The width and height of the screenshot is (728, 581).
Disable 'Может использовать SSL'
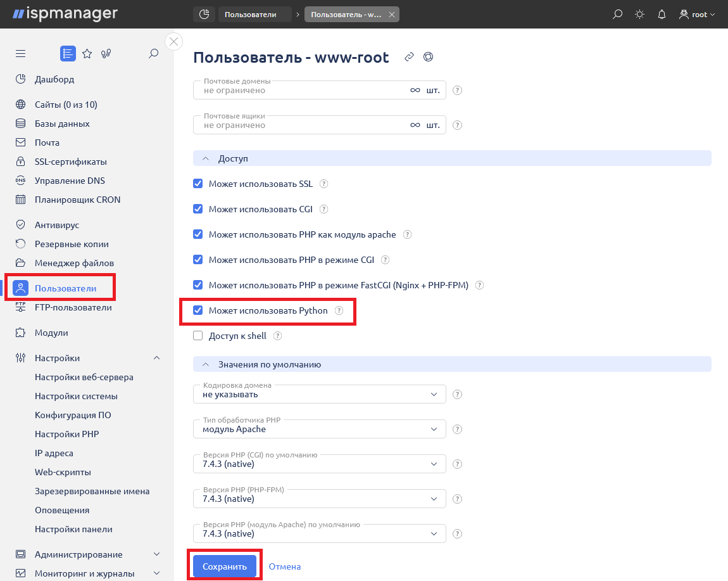coord(198,183)
